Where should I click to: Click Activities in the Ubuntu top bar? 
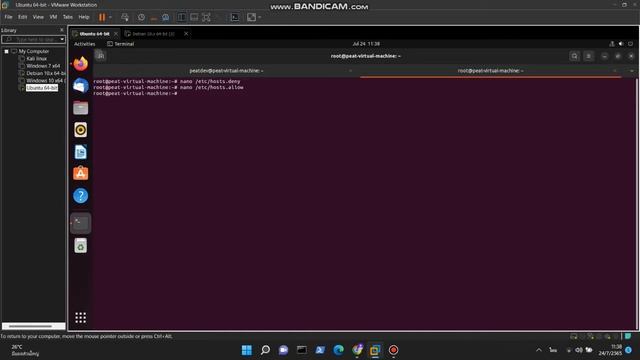(x=84, y=44)
